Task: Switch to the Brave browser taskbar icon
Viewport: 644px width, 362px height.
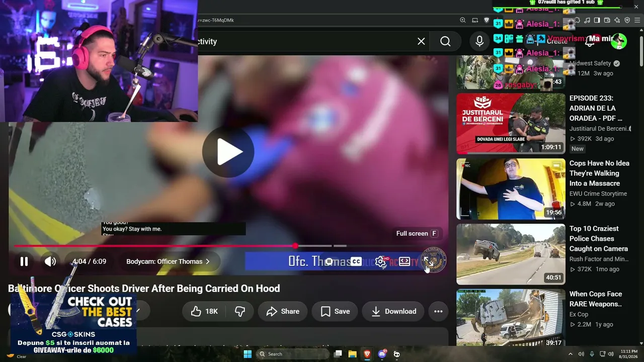Action: pos(367,354)
